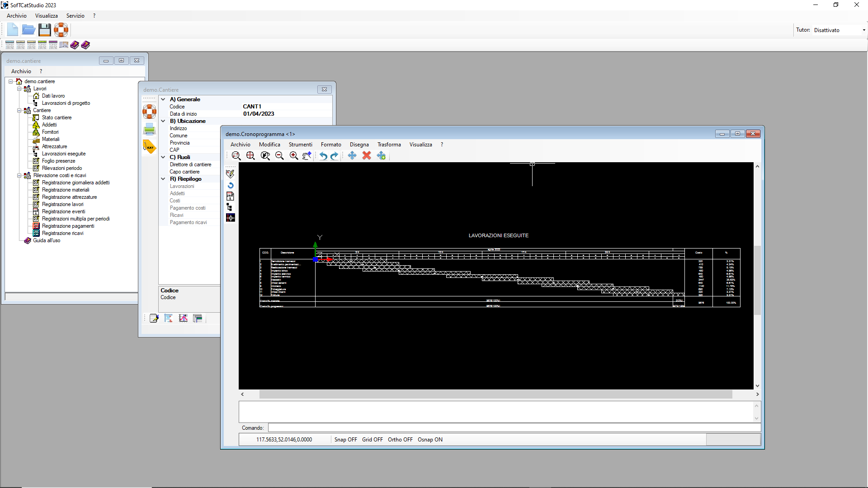The image size is (868, 488).
Task: Click the Undo tool in Cronoprogramma toolbar
Action: [x=322, y=155]
